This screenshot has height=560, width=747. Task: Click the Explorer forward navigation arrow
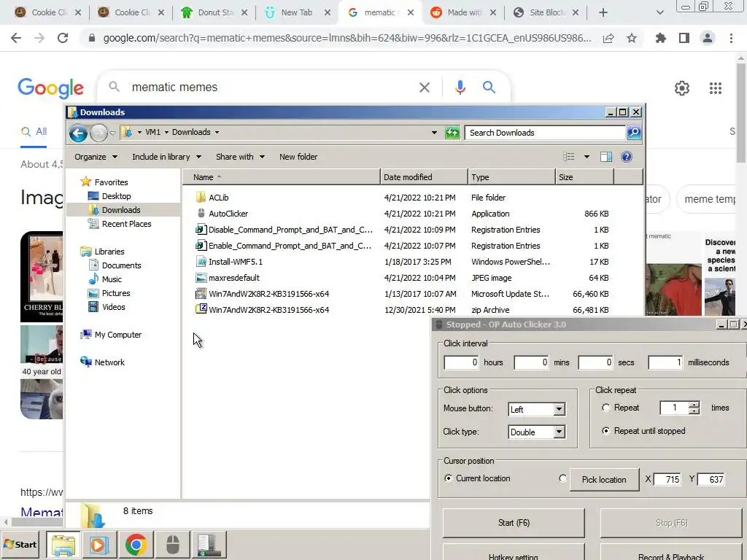coord(98,133)
